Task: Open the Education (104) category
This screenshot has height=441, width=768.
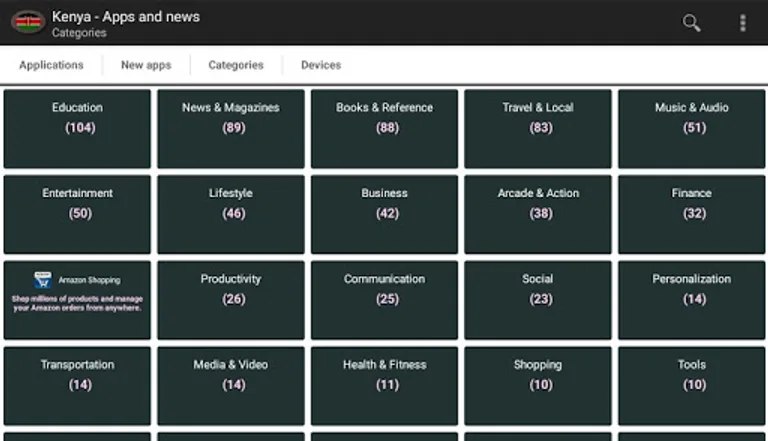Action: pyautogui.click(x=77, y=129)
